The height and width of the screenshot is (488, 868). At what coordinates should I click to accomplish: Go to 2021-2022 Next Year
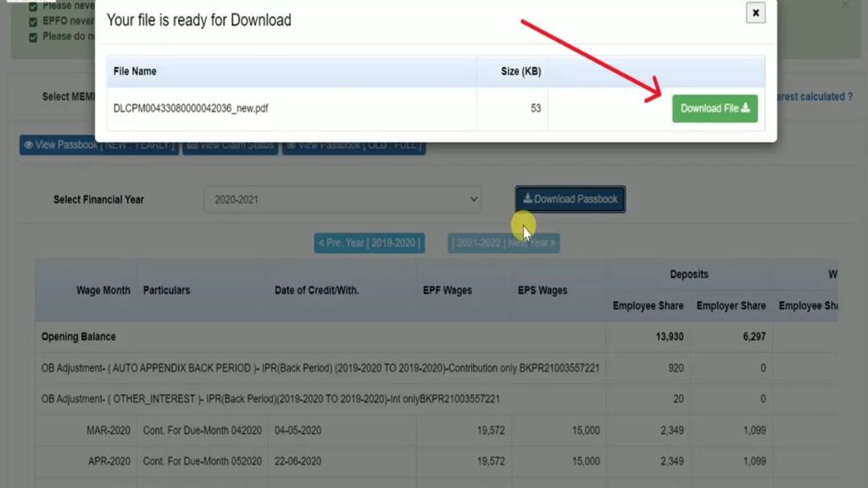pyautogui.click(x=504, y=243)
